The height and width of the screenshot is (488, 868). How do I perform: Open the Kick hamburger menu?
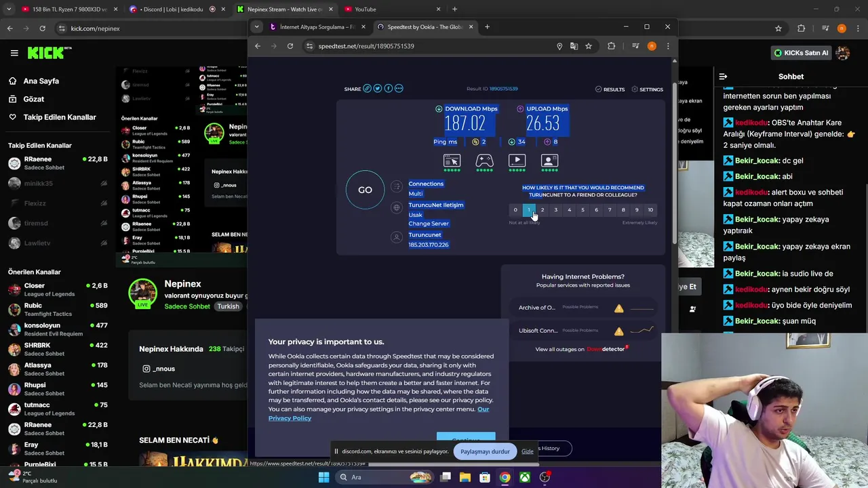14,52
